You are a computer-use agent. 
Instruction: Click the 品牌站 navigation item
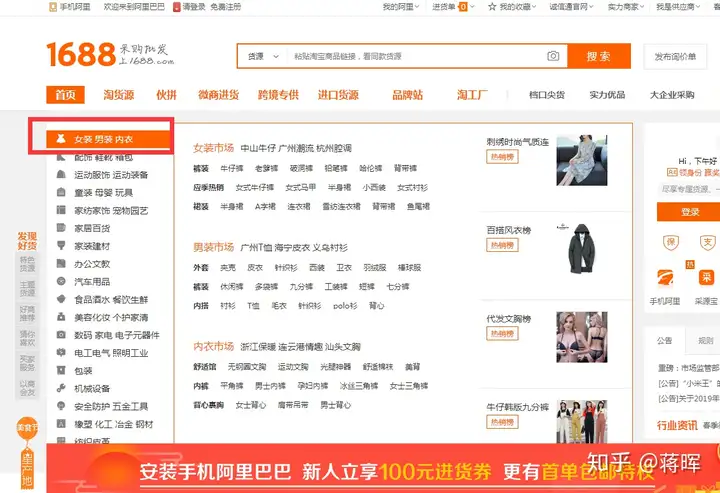pos(407,95)
